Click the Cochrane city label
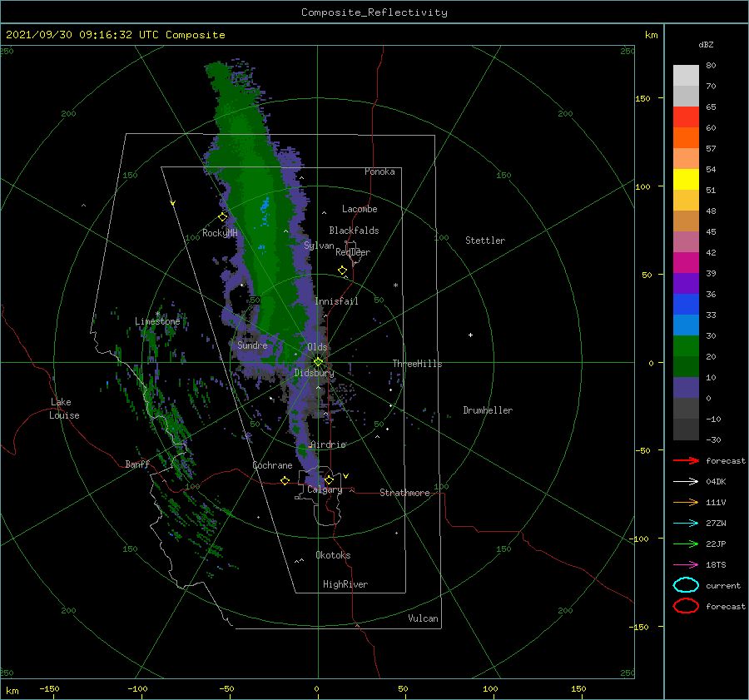Viewport: 749px width, 700px height. (272, 465)
